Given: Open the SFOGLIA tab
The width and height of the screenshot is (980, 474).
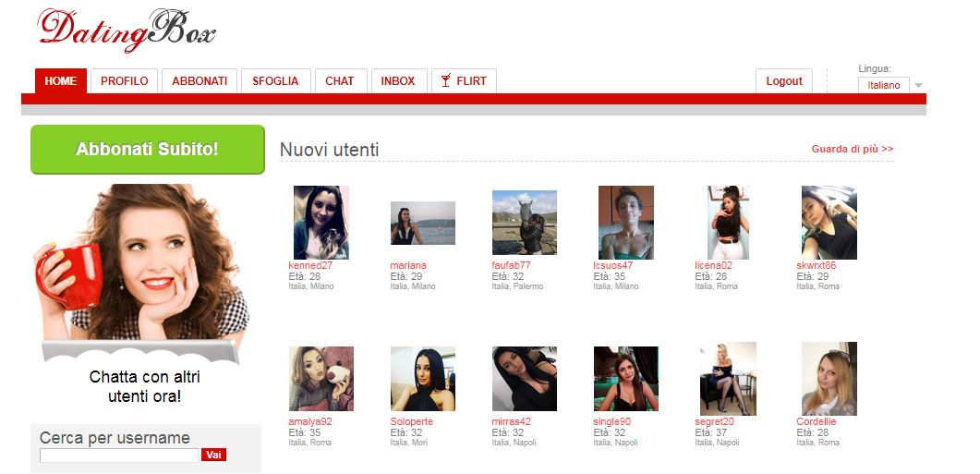Looking at the screenshot, I should pyautogui.click(x=275, y=81).
